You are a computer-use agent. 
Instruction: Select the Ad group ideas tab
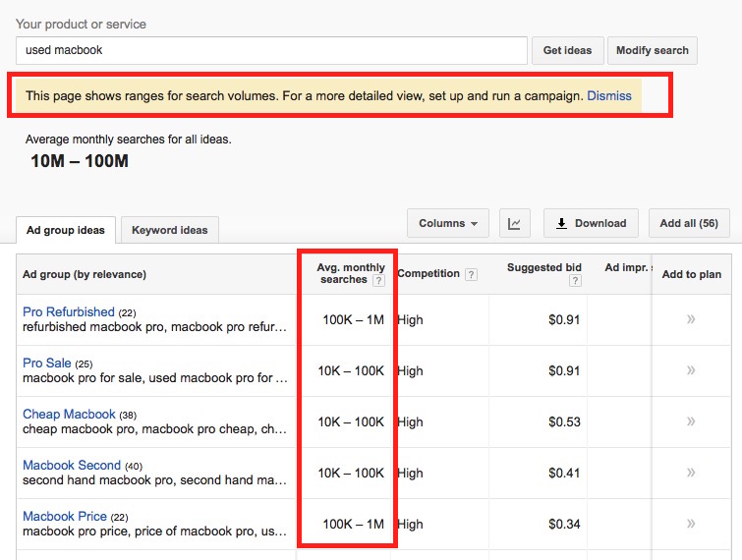[66, 230]
